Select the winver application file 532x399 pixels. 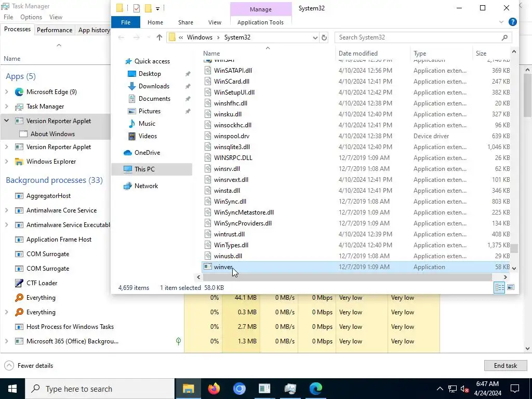(356, 267)
